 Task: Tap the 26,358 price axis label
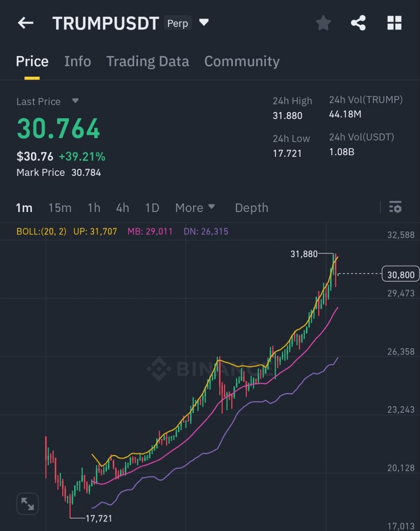click(401, 352)
